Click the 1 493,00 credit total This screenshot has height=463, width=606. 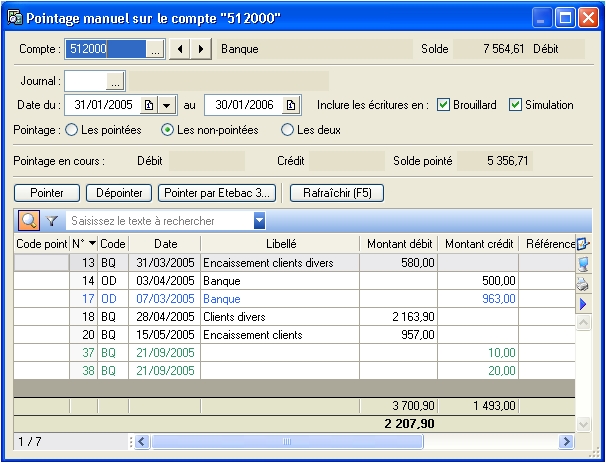[478, 406]
